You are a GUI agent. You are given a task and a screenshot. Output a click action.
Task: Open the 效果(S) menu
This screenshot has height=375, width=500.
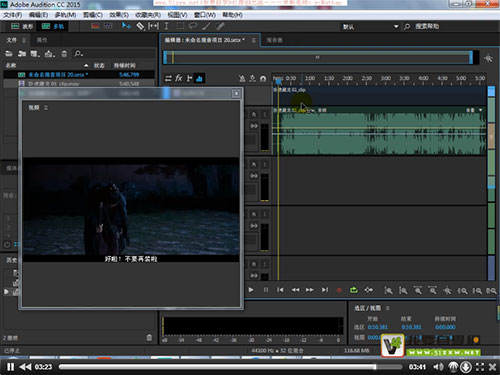(119, 15)
